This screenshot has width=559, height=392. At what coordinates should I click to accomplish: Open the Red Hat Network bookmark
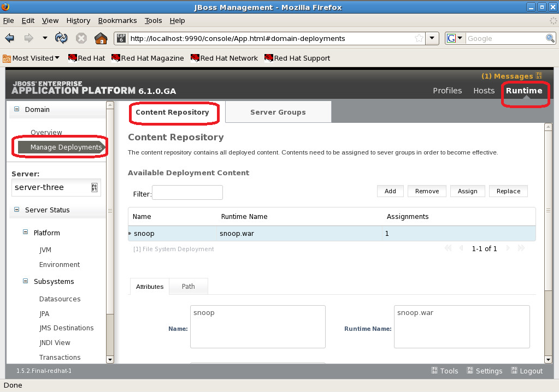224,58
